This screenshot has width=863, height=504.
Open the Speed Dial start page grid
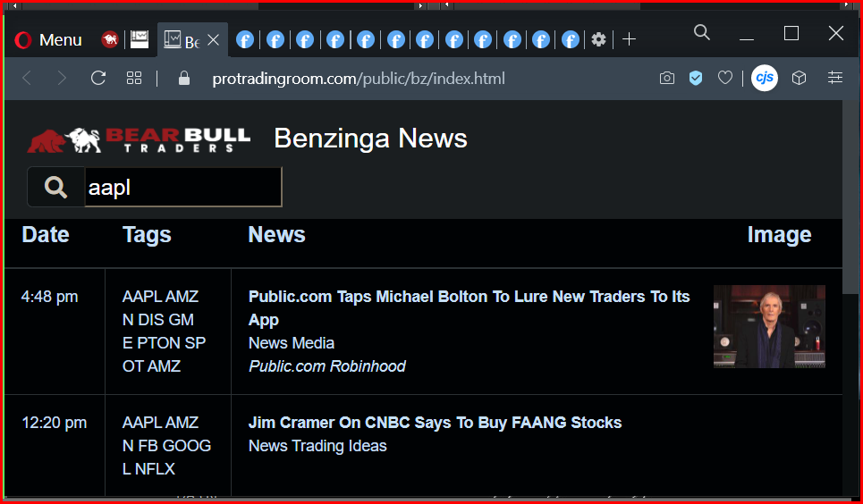[134, 79]
